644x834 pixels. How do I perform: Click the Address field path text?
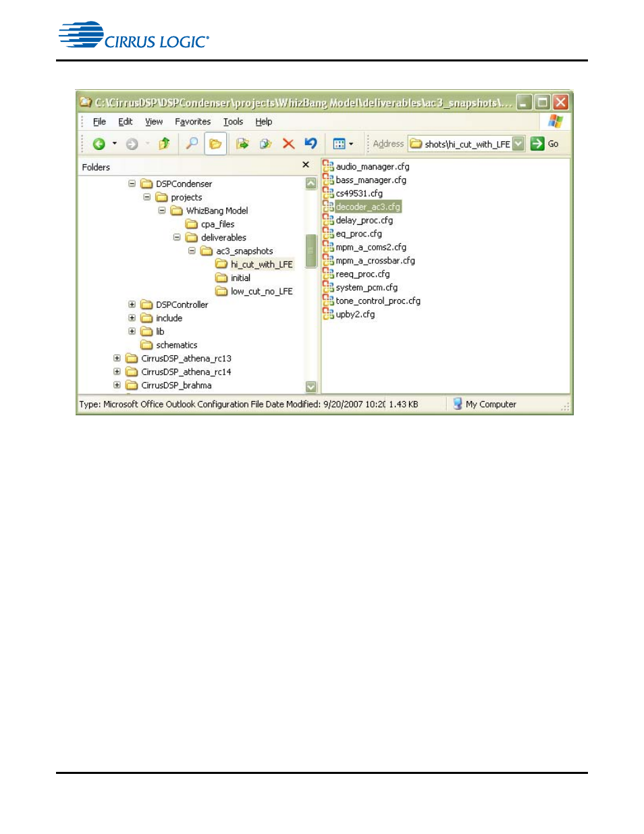pyautogui.click(x=467, y=145)
